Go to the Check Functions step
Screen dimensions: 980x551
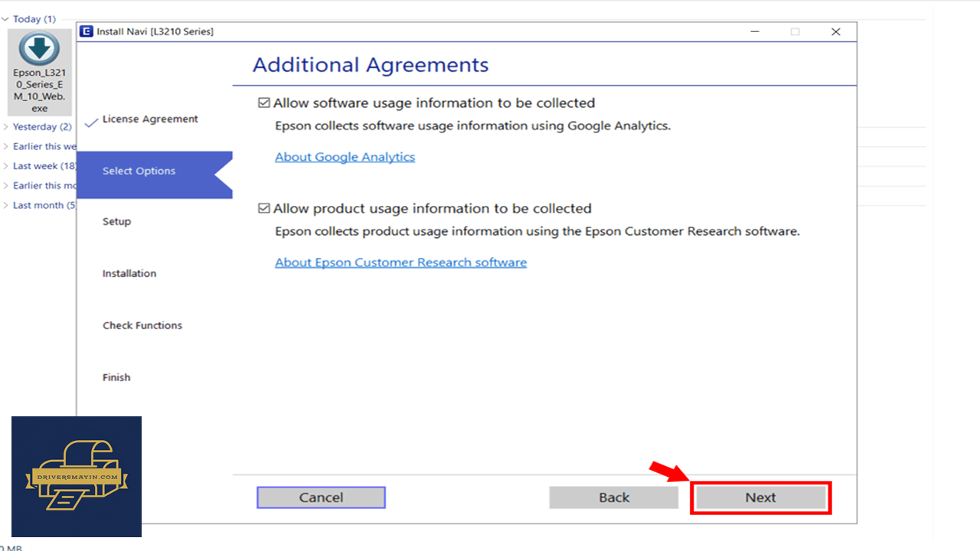tap(142, 325)
